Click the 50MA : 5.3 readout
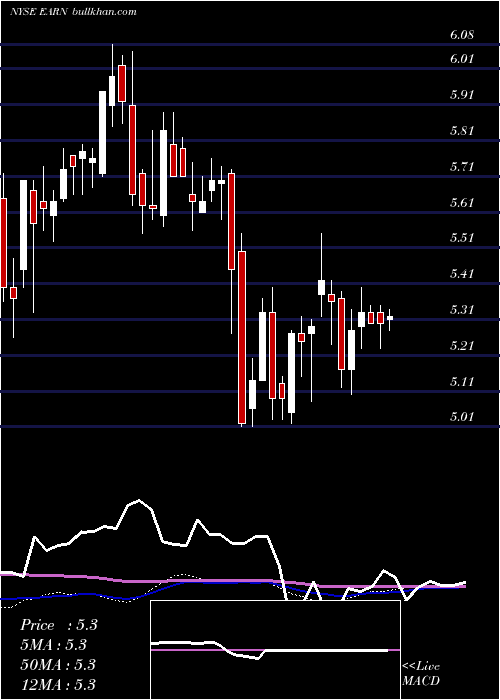 [x=58, y=665]
